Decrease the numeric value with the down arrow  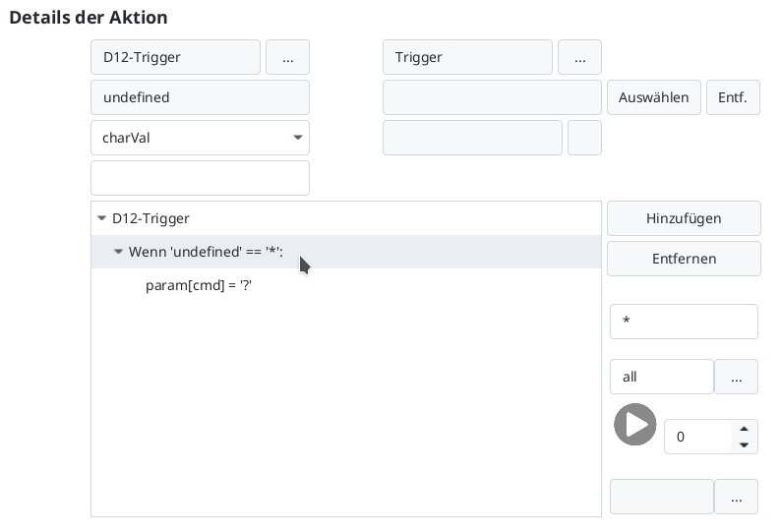[x=745, y=445]
